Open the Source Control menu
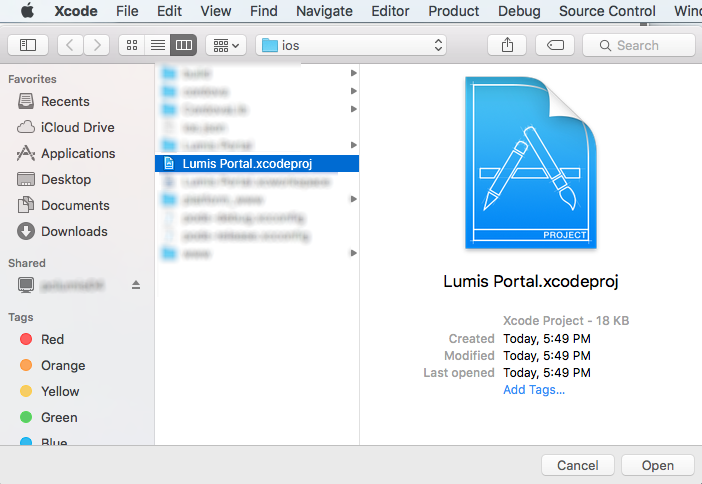This screenshot has width=702, height=484. tap(607, 11)
